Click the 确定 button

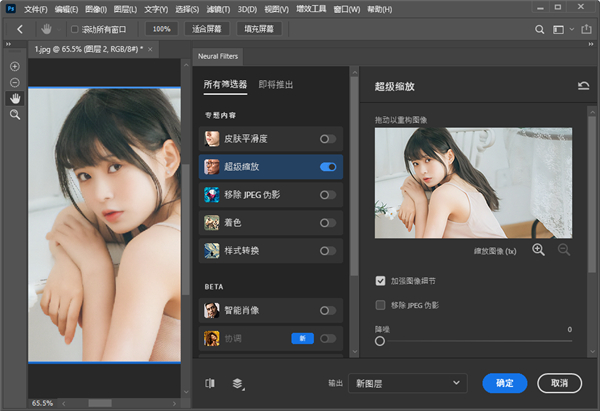(504, 383)
